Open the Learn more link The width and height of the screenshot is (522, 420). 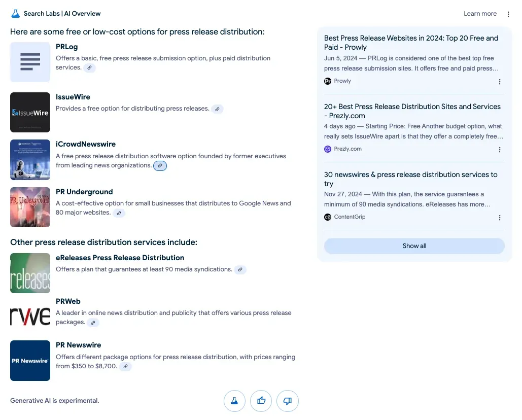point(479,14)
